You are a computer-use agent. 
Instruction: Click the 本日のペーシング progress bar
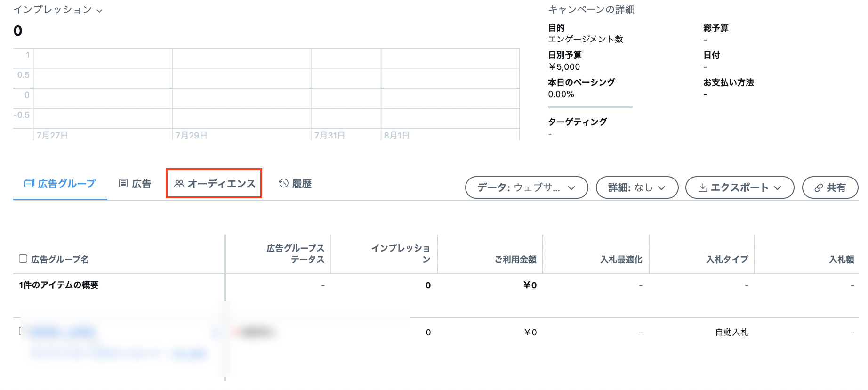590,107
